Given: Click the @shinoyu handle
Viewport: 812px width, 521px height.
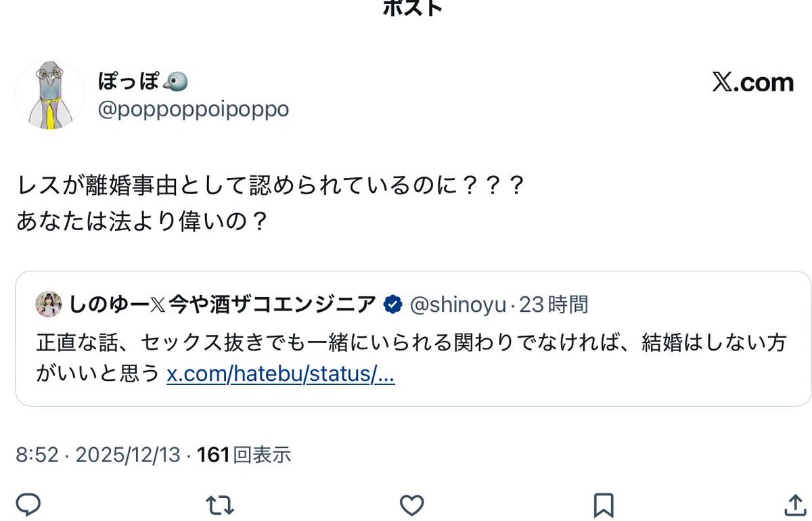Looking at the screenshot, I should point(457,305).
